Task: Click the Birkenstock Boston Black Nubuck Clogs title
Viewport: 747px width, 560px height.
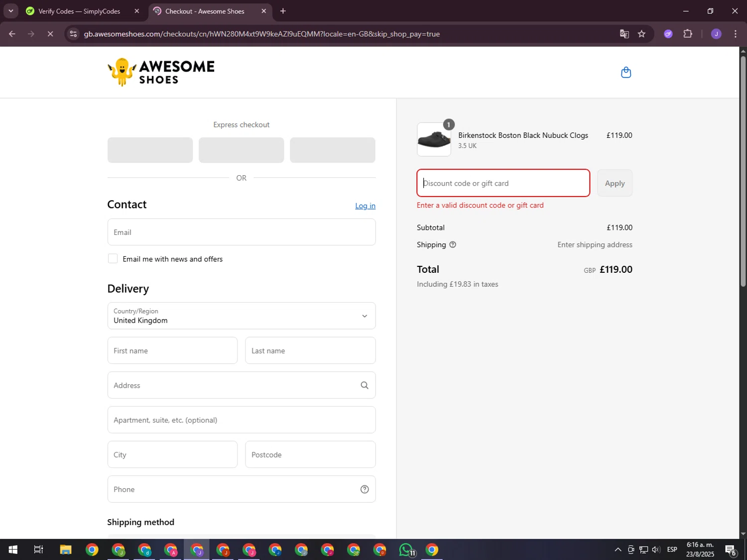Action: [523, 135]
